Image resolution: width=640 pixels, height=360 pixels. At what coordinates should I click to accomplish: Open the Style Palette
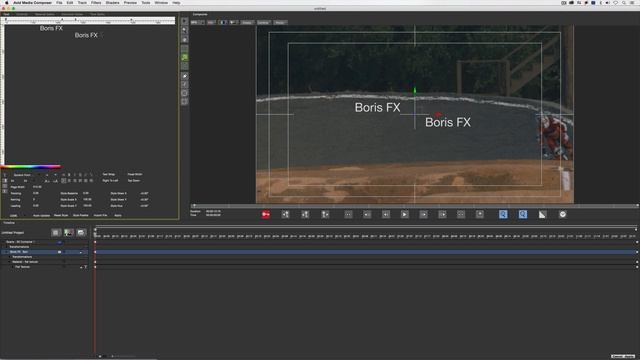tap(80, 215)
